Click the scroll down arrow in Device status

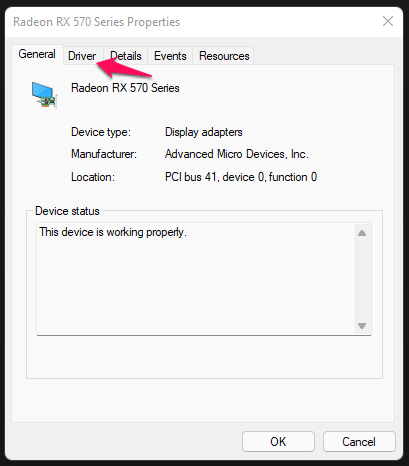click(362, 326)
